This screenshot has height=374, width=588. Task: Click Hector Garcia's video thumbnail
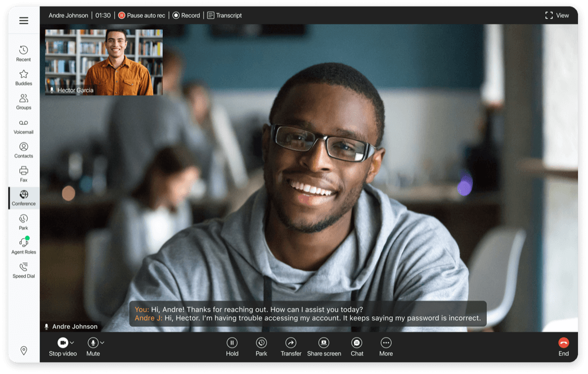pos(103,61)
